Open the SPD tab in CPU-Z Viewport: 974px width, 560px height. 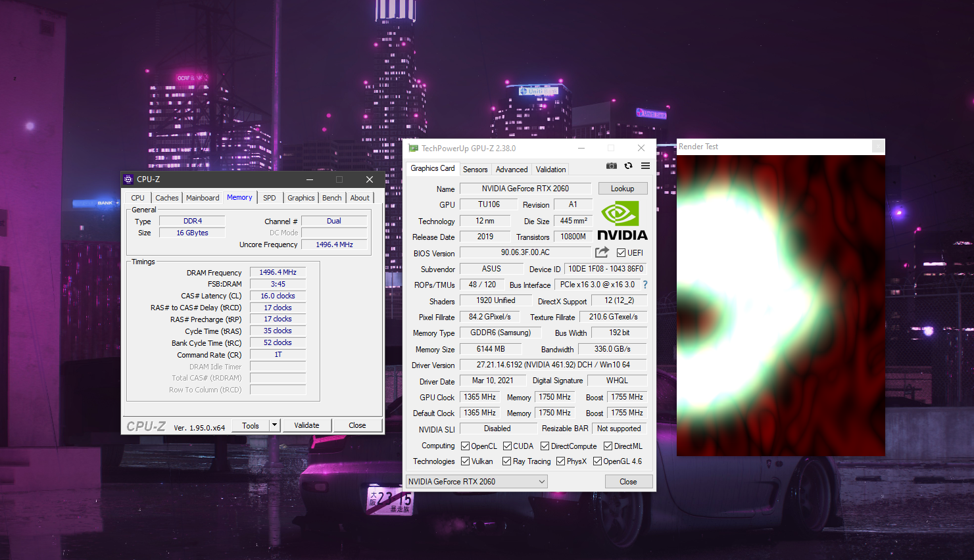[x=270, y=198]
